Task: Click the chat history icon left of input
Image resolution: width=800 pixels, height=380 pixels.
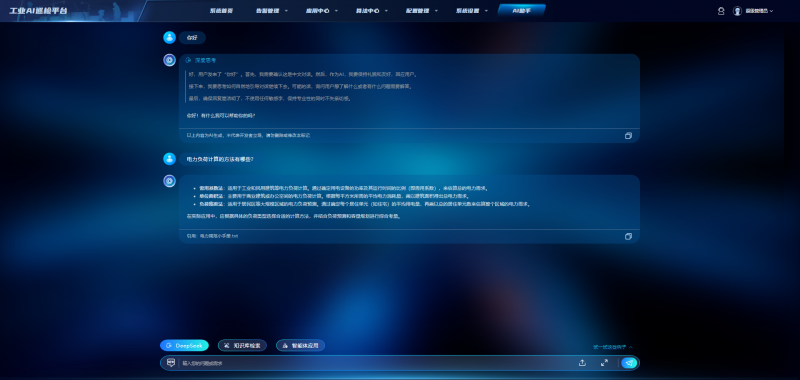Action: pos(171,363)
